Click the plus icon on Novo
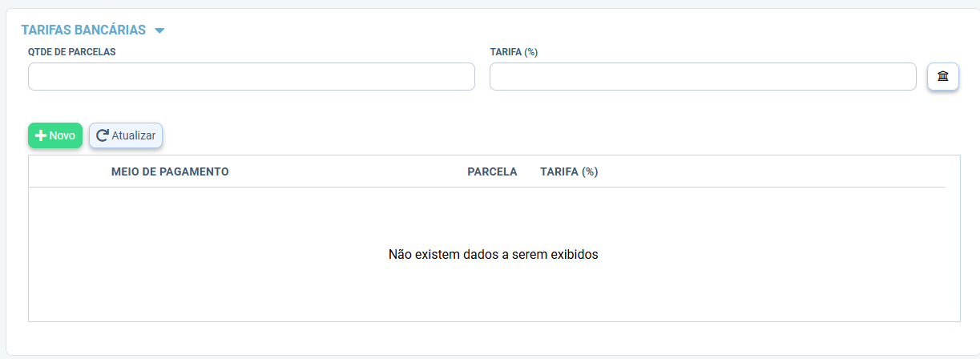 [41, 135]
